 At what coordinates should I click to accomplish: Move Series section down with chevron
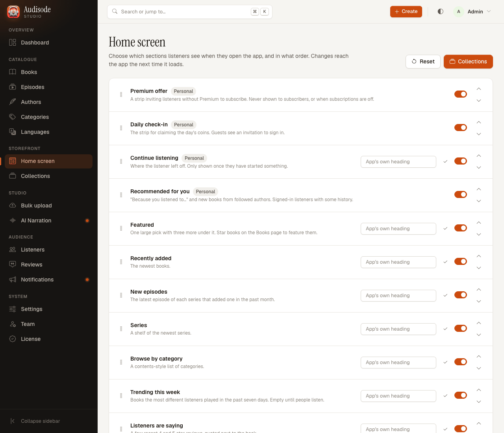point(479,335)
